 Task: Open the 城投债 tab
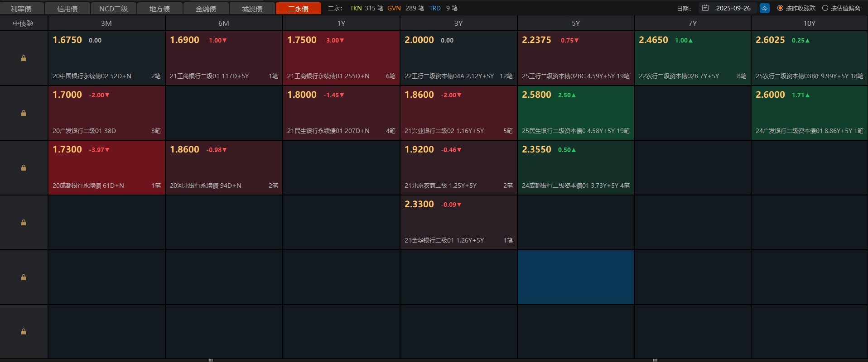252,9
